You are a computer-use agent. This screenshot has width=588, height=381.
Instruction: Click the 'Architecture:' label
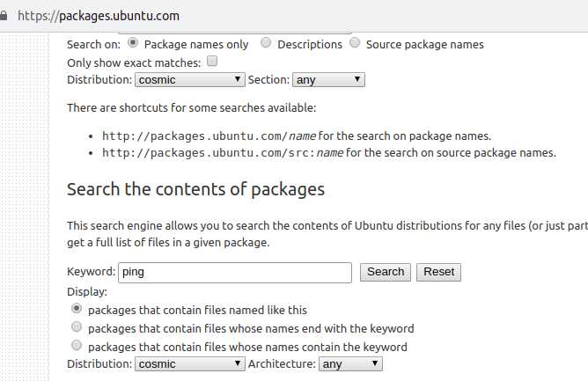[x=282, y=364]
